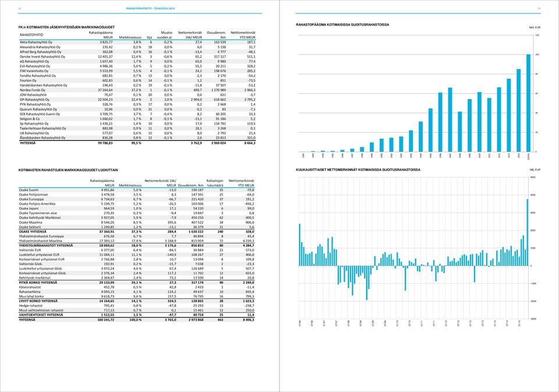Click the 'Mrd. EUR' axis unit label

click(x=535, y=27)
